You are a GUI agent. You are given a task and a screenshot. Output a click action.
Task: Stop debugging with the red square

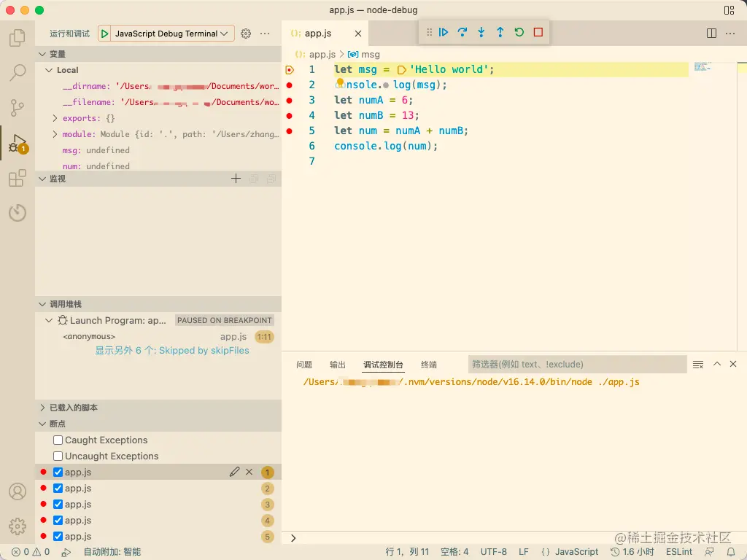[538, 32]
